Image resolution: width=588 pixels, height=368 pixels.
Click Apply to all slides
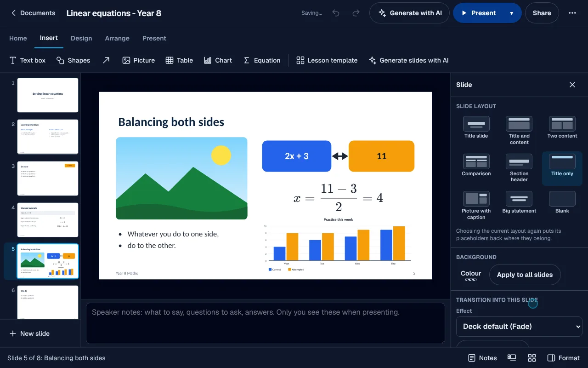coord(525,275)
